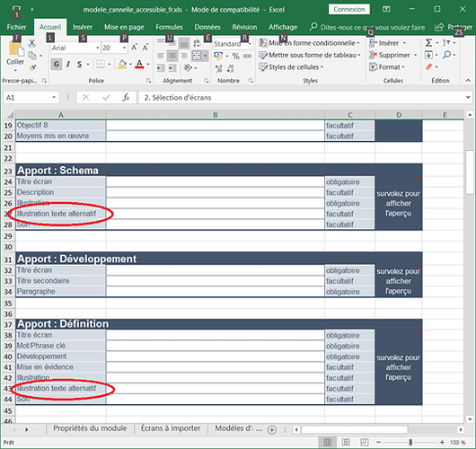
Task: Open the font size 20 dropdown
Action: point(124,48)
